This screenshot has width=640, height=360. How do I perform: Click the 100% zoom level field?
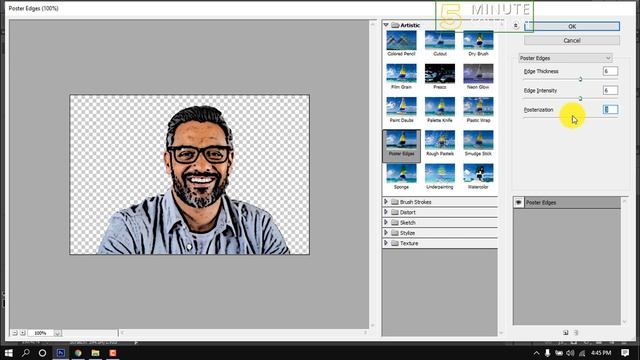coord(40,333)
